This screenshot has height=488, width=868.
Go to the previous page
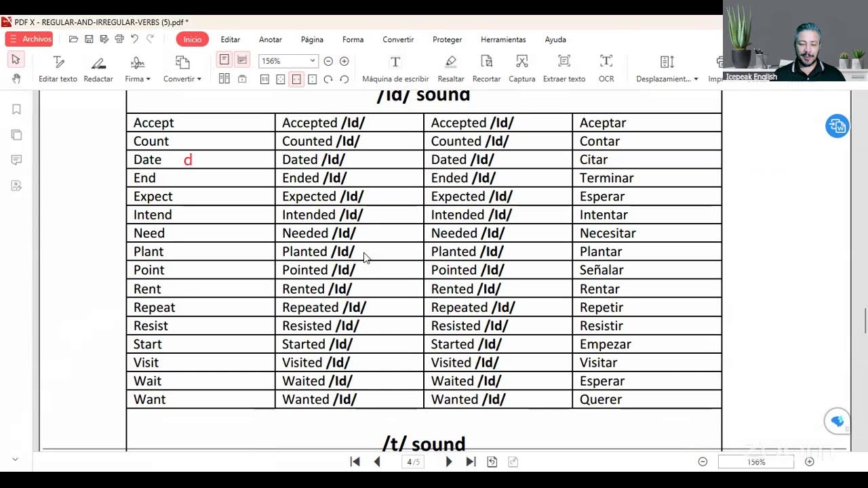(377, 462)
